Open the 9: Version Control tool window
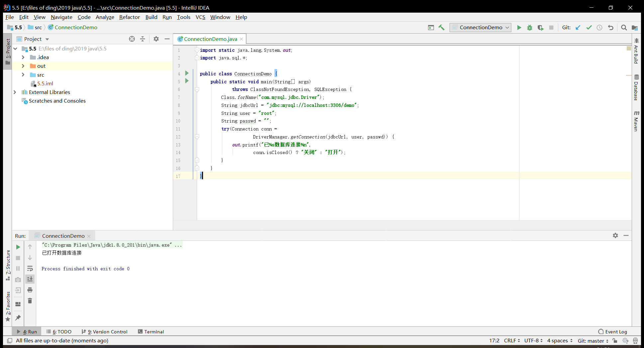Image resolution: width=644 pixels, height=348 pixels. pos(105,331)
